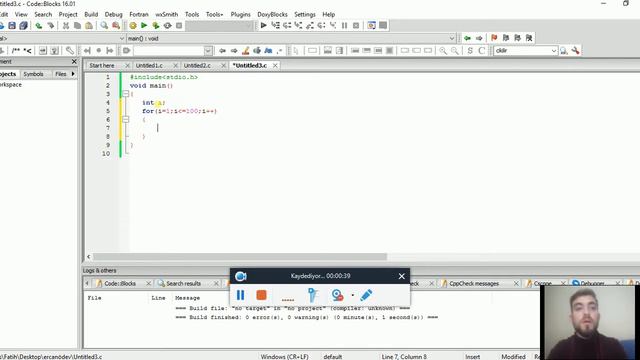
Task: Pause the screen recording
Action: tap(240, 295)
